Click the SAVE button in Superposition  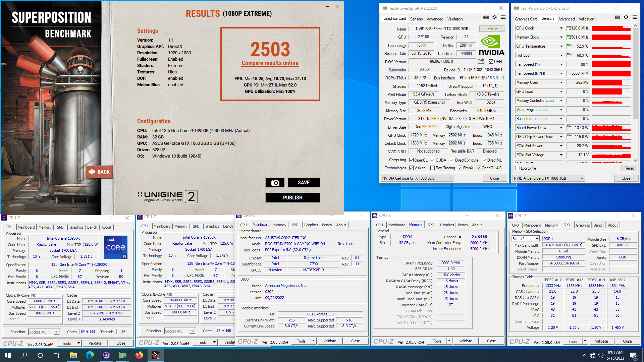304,182
